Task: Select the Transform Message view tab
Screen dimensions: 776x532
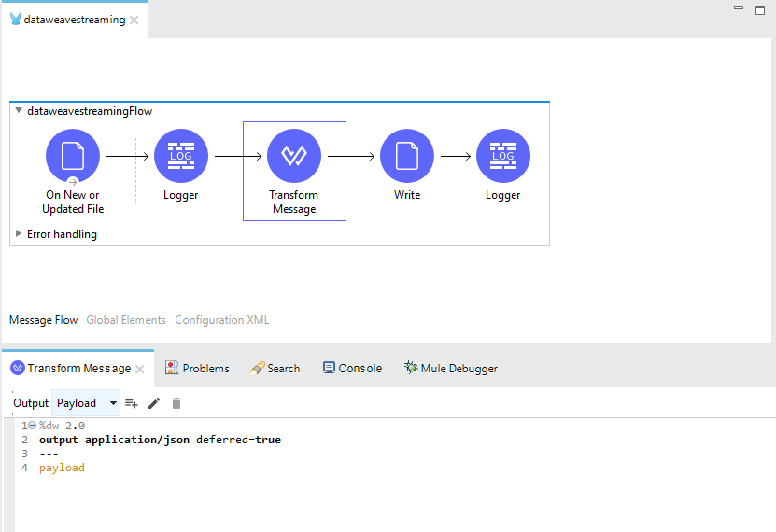Action: pyautogui.click(x=78, y=369)
